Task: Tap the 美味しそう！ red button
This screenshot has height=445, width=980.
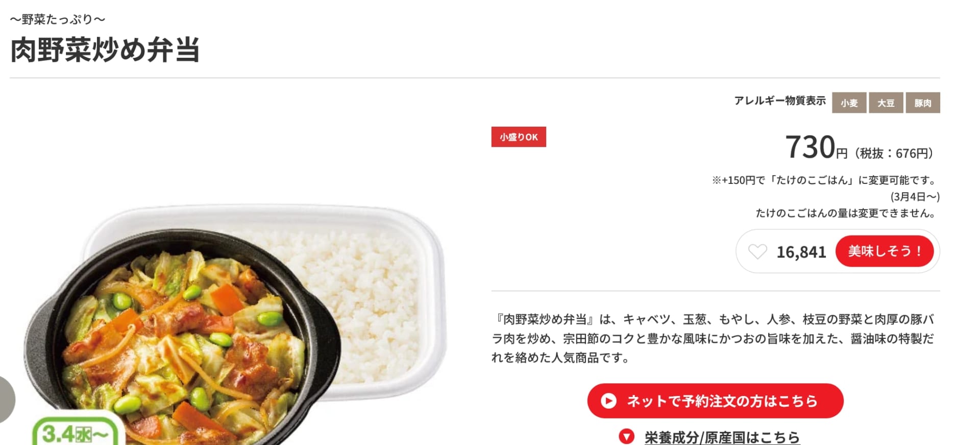Action: (x=885, y=251)
